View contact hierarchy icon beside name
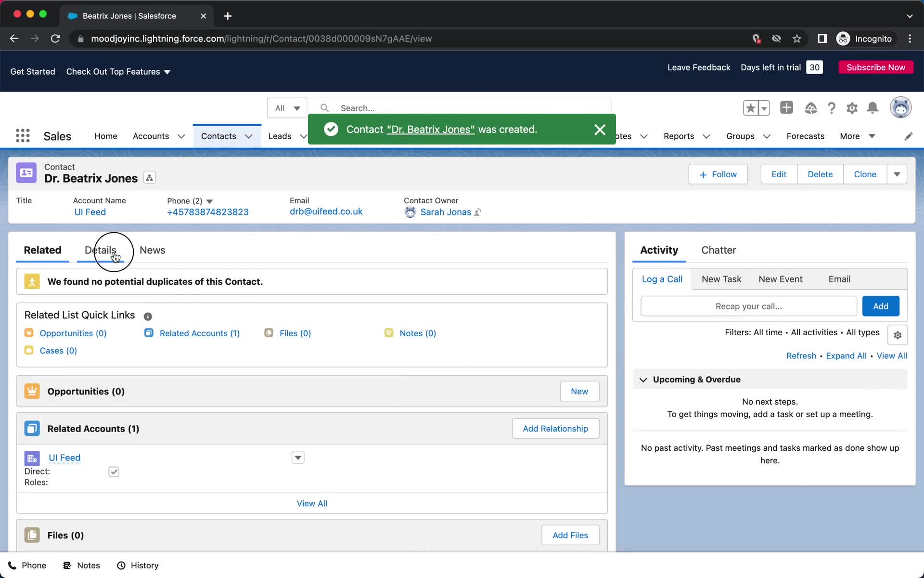Screen dimensions: 924x578 pos(150,178)
